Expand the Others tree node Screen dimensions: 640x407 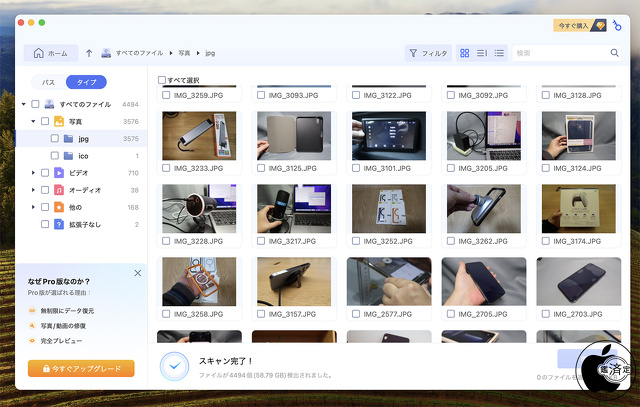pos(33,207)
